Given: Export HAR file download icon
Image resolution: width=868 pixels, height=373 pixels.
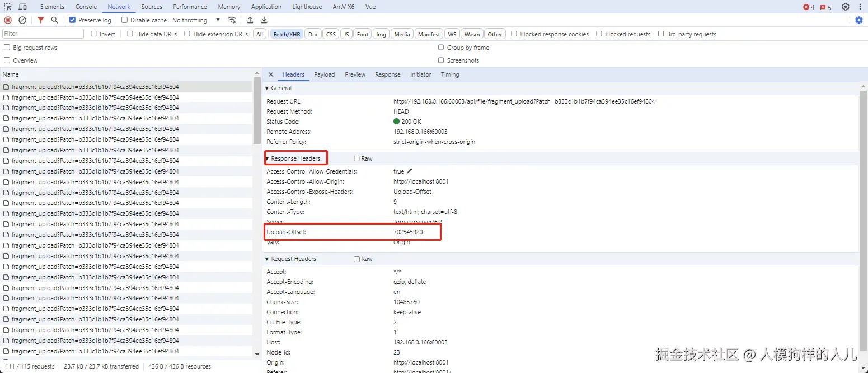Looking at the screenshot, I should pos(264,20).
